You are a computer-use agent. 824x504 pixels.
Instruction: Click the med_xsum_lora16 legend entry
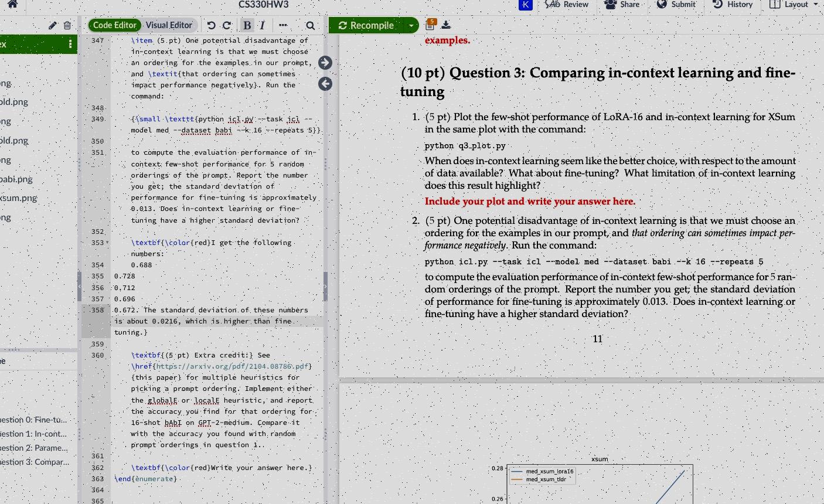pyautogui.click(x=542, y=471)
